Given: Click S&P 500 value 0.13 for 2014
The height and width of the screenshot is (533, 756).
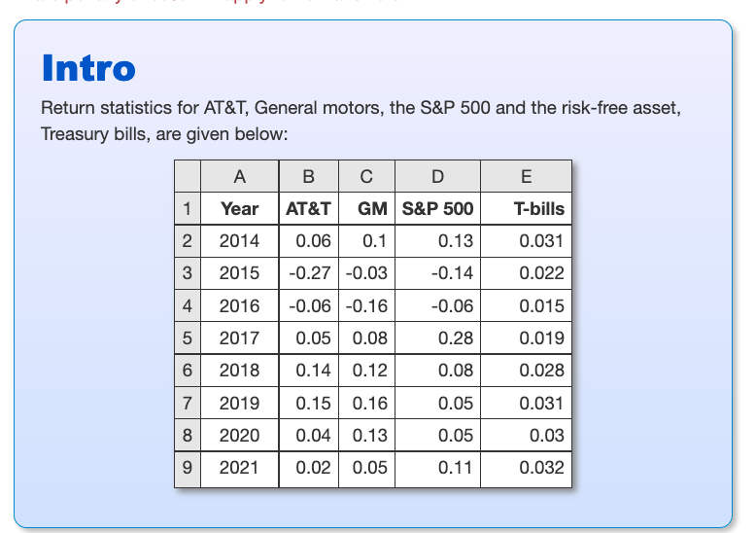Looking at the screenshot, I should click(x=437, y=241).
